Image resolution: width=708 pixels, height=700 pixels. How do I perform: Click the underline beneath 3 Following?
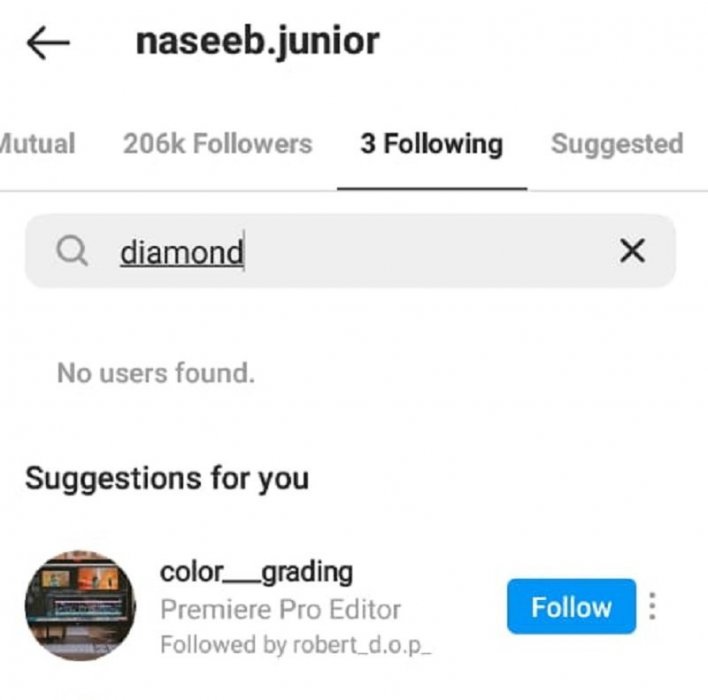431,188
